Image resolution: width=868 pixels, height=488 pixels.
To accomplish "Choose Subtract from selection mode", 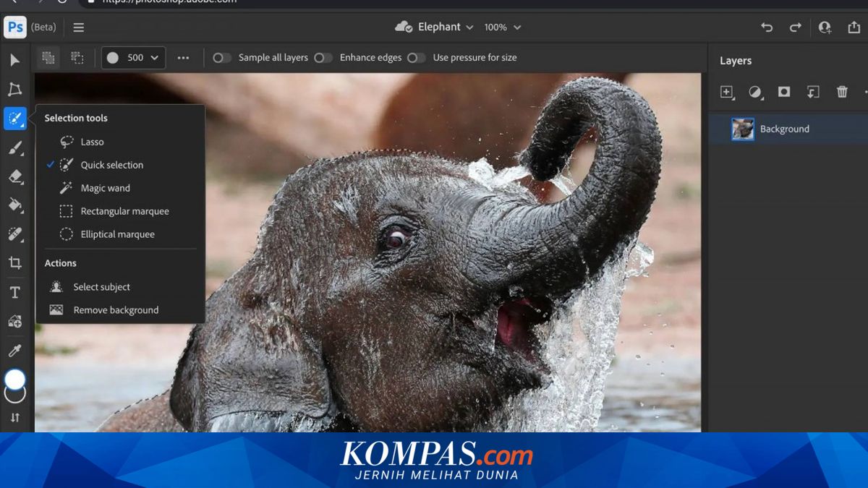I will coord(77,58).
